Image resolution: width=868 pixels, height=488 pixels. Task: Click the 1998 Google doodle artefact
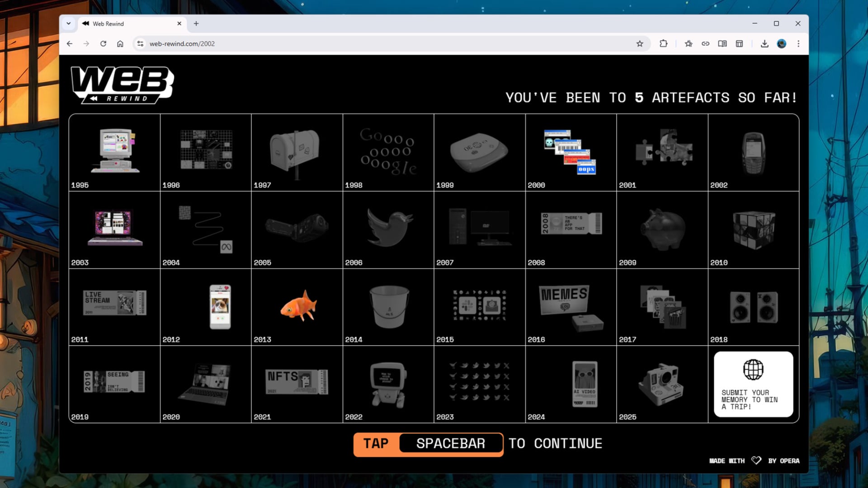click(x=388, y=152)
